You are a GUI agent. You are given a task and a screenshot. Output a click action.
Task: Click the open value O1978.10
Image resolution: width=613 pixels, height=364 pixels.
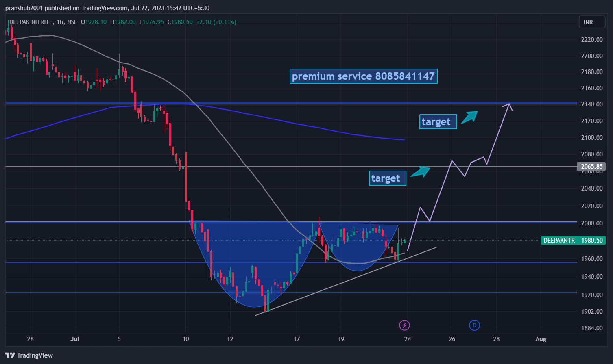(94, 22)
